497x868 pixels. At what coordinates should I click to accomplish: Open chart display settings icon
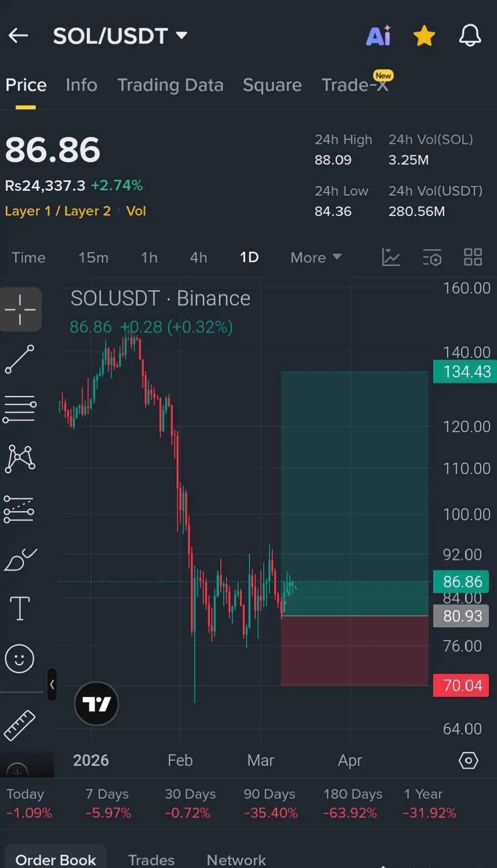tap(432, 258)
